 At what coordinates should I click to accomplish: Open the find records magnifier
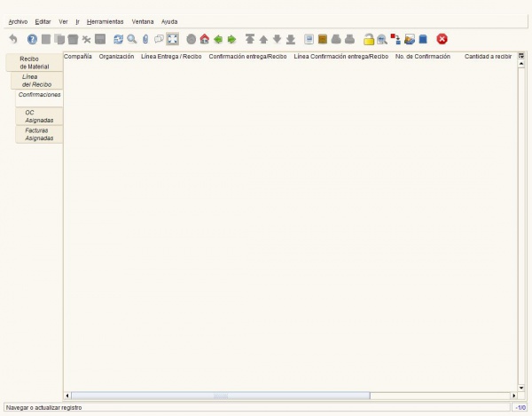click(132, 39)
